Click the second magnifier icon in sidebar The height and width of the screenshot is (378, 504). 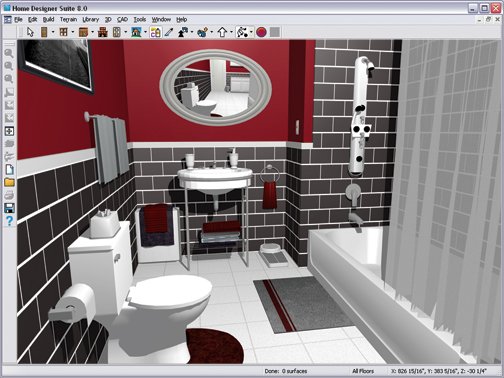click(x=9, y=66)
